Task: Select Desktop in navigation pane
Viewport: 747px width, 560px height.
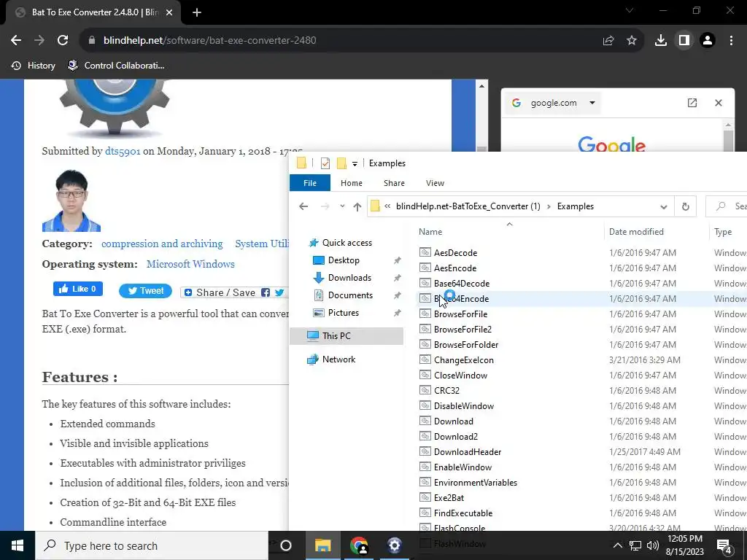Action: coord(344,260)
